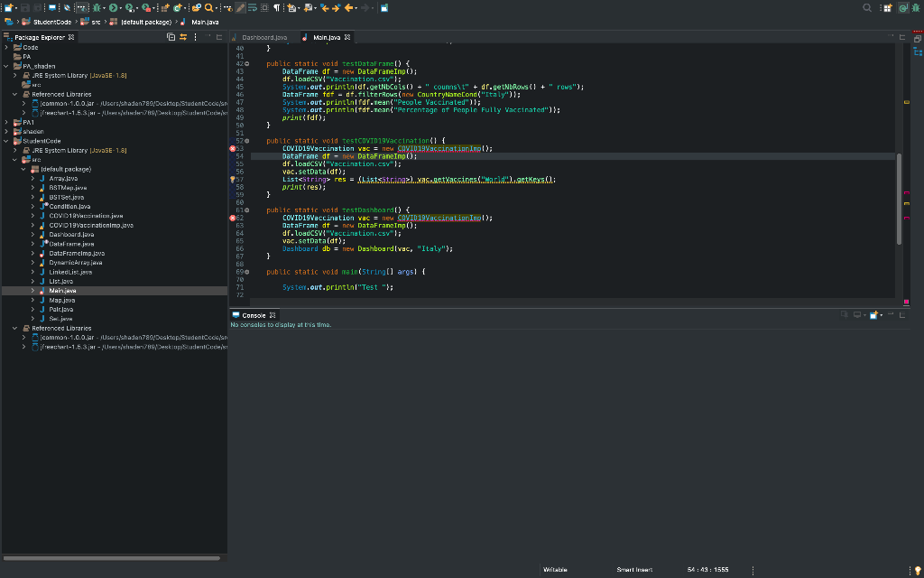
Task: Toggle the Mark Occurrences highlighter icon
Action: [242, 7]
